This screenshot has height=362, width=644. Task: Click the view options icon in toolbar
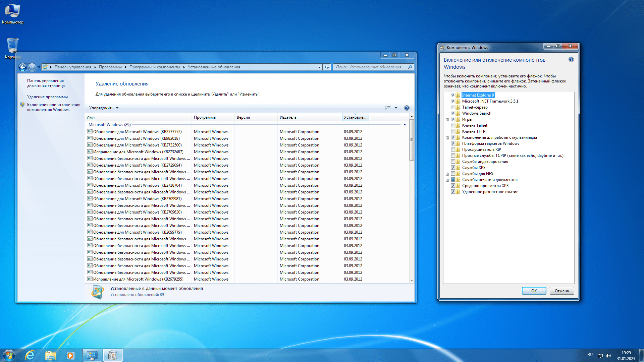(x=388, y=108)
